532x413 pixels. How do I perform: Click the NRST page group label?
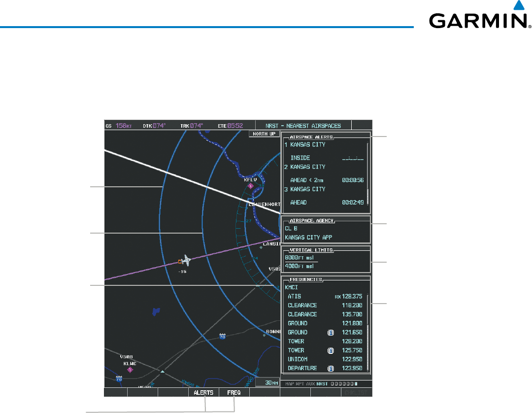(322, 384)
